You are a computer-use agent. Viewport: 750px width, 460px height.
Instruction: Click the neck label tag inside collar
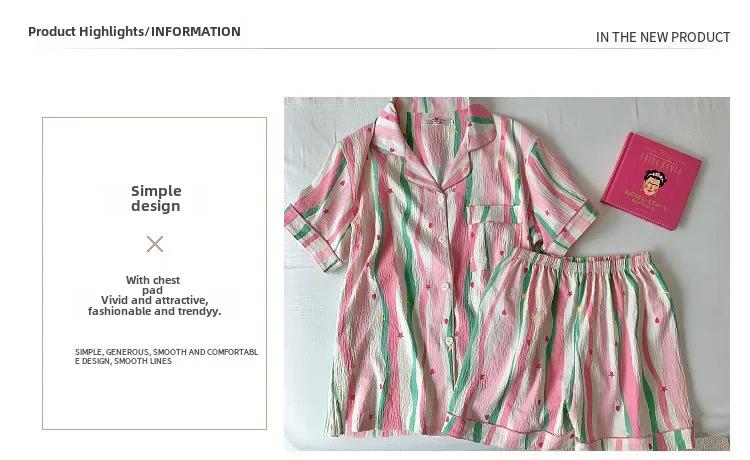[x=439, y=120]
